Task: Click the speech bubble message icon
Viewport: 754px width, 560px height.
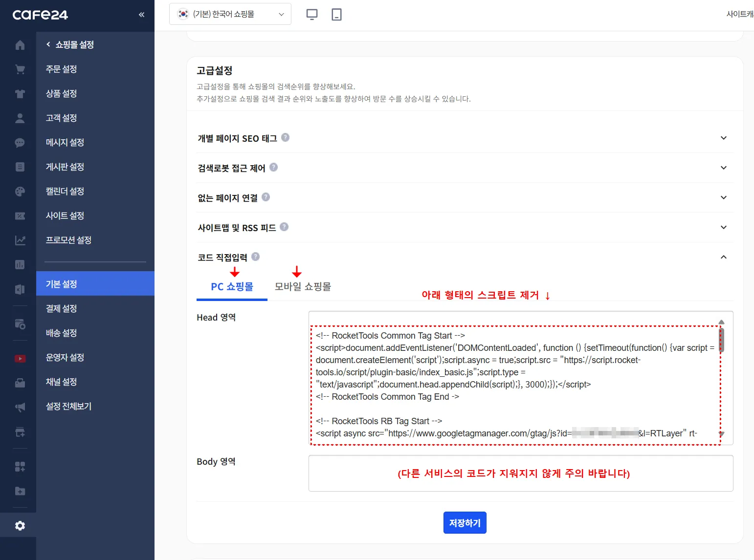Action: click(x=20, y=143)
